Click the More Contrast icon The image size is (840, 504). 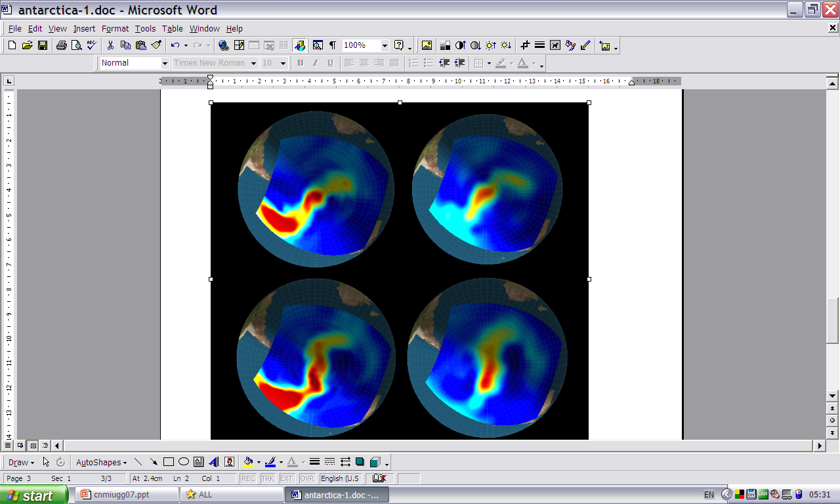click(460, 45)
